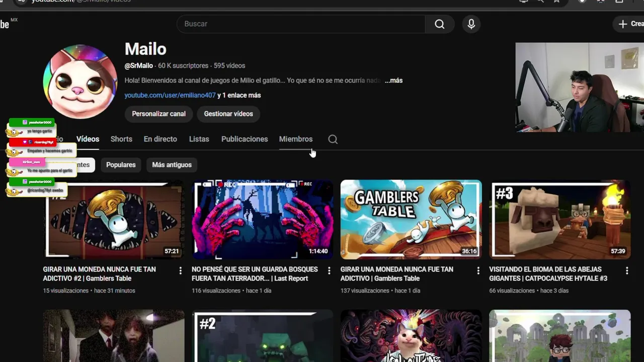644x362 pixels.
Task: Open options menu for Gamblers Table #2 video
Action: pyautogui.click(x=180, y=271)
